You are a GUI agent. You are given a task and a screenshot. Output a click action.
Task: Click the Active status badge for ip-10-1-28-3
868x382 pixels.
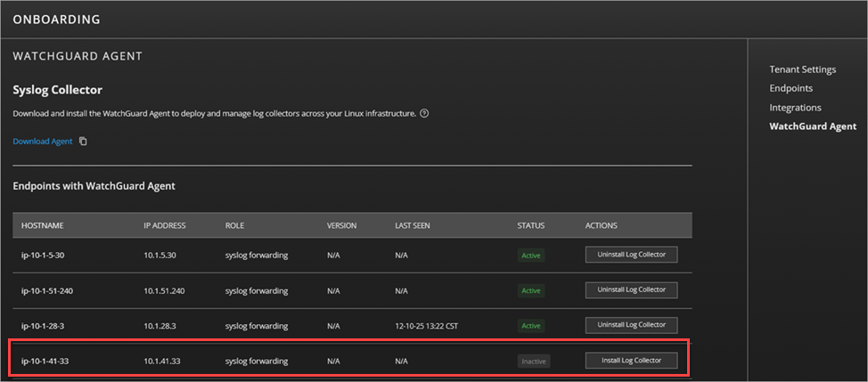tap(531, 326)
